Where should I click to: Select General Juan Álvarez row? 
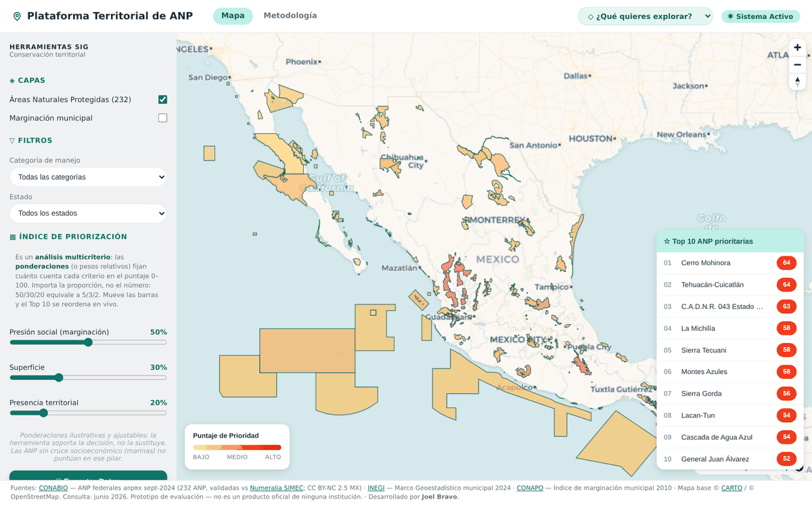click(730, 459)
